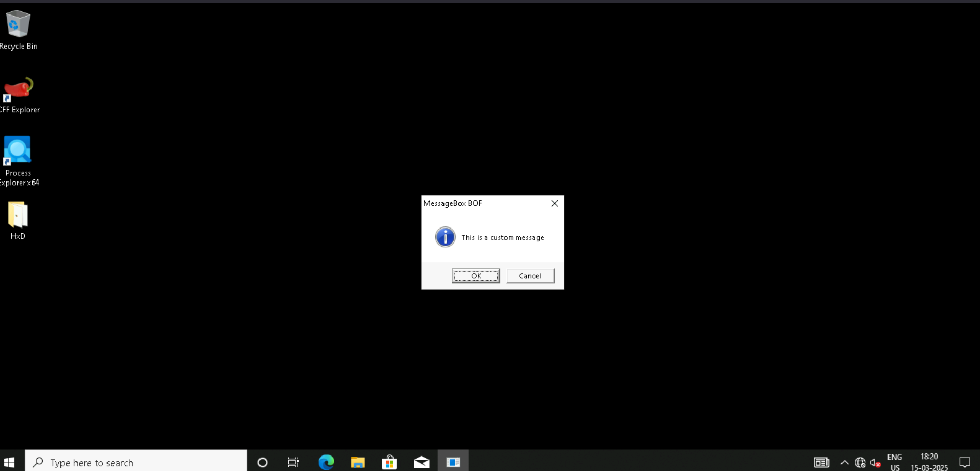Open File Explorer from the taskbar

coord(358,462)
